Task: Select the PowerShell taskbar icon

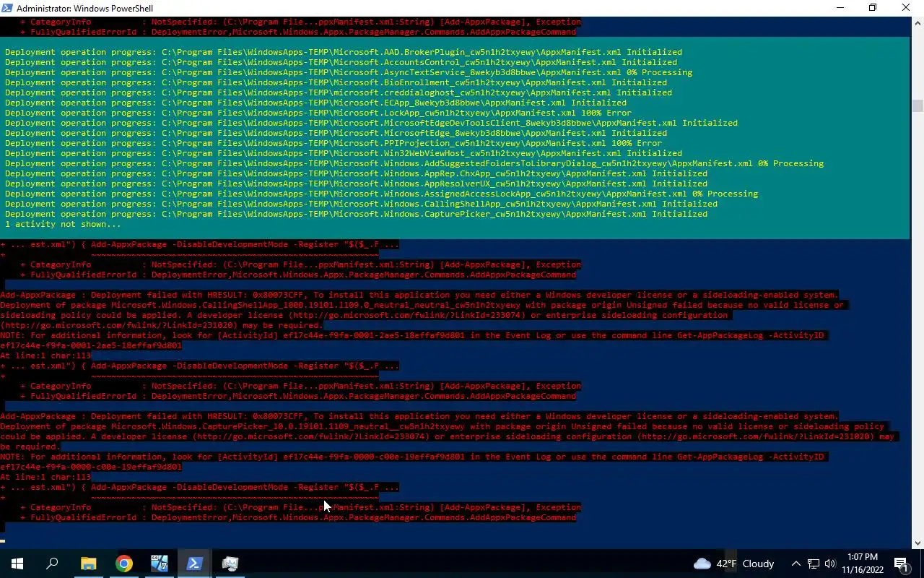Action: tap(194, 564)
